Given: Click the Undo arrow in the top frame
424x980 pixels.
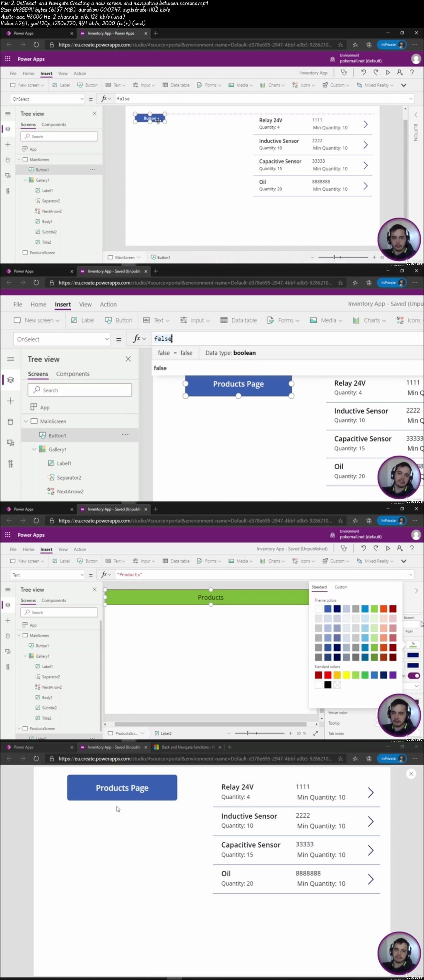Looking at the screenshot, I should 364,72.
